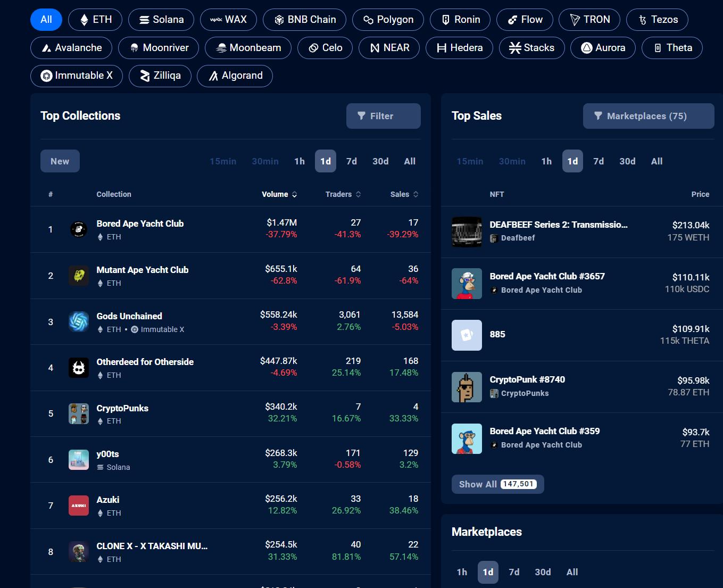Sort collections by Traders column
The width and height of the screenshot is (723, 588).
click(x=343, y=194)
